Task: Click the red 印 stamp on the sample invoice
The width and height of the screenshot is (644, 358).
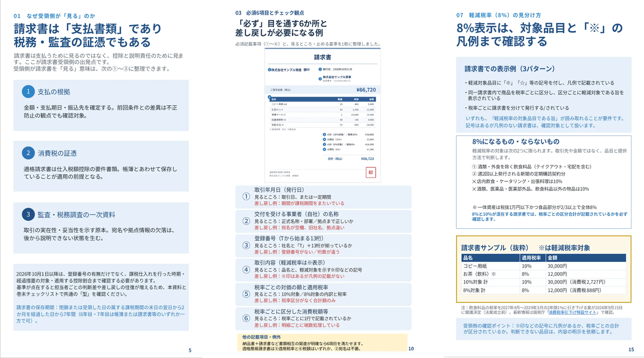Action: click(371, 172)
